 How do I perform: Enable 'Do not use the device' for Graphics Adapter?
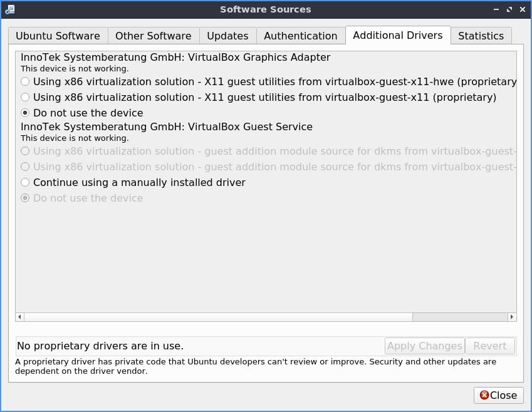tap(25, 113)
